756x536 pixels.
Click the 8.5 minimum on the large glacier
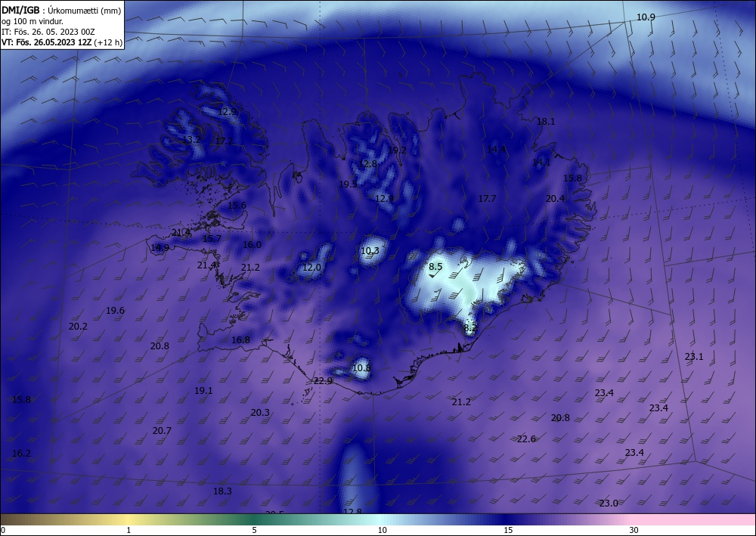[435, 267]
